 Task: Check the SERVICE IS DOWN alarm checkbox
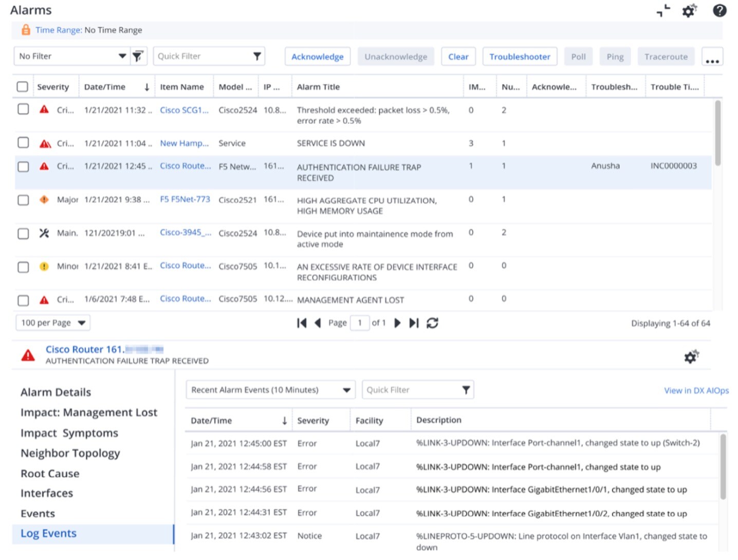(23, 143)
